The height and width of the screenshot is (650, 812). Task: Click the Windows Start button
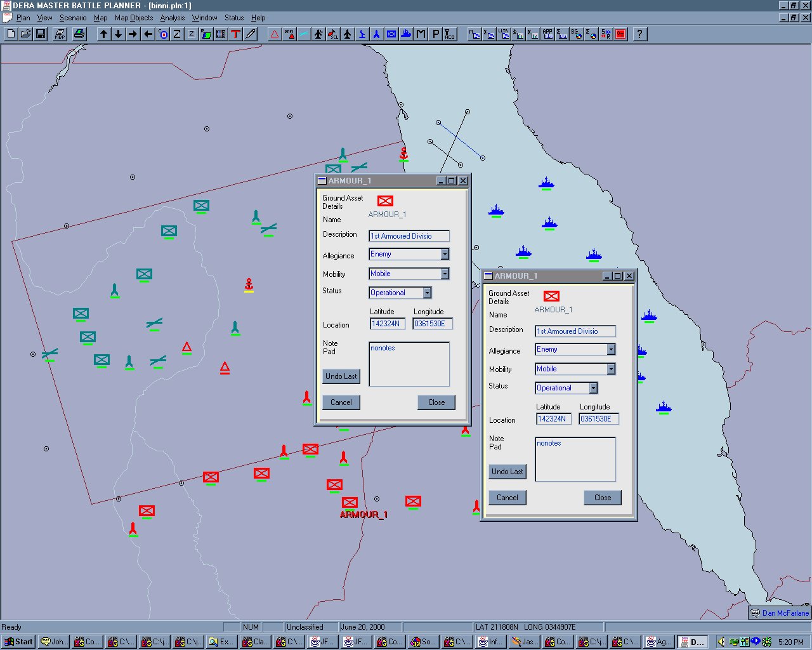(x=18, y=642)
